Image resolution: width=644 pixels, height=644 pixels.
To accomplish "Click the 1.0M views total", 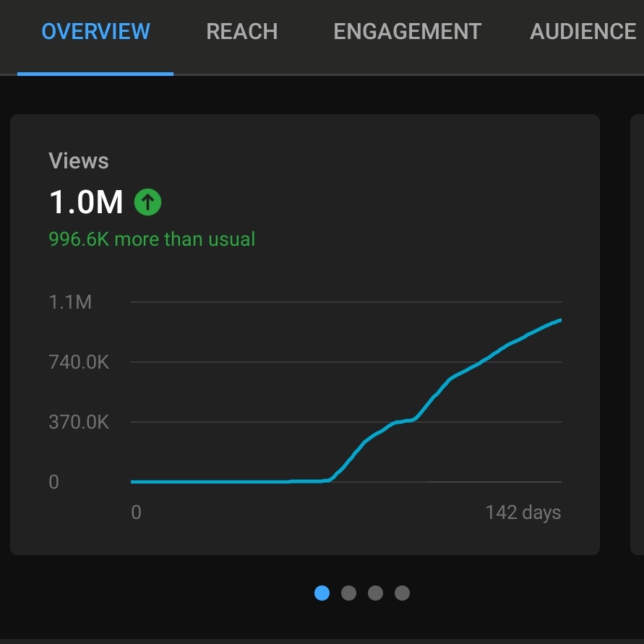I will (x=86, y=202).
